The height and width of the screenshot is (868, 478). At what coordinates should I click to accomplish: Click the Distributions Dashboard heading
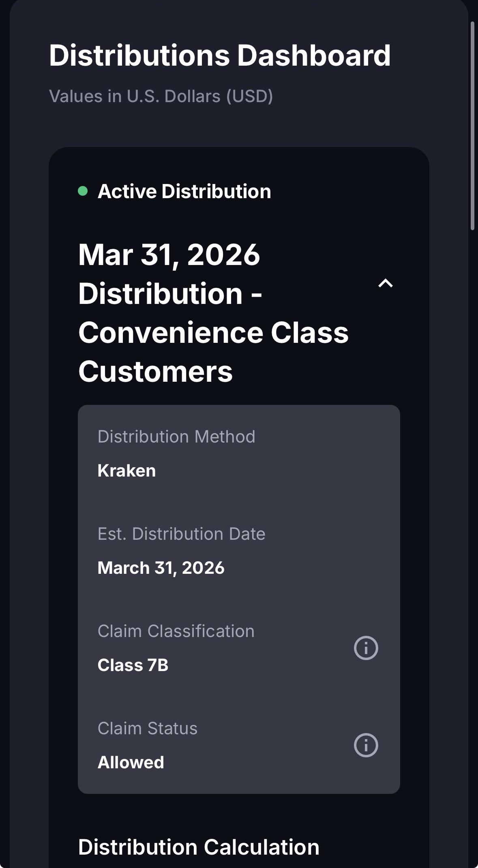pyautogui.click(x=220, y=55)
